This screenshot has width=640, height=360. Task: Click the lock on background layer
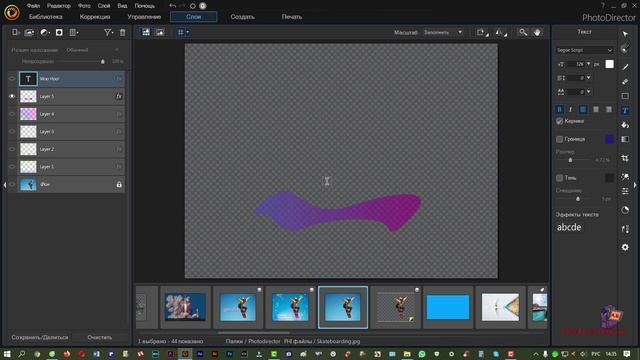(119, 184)
